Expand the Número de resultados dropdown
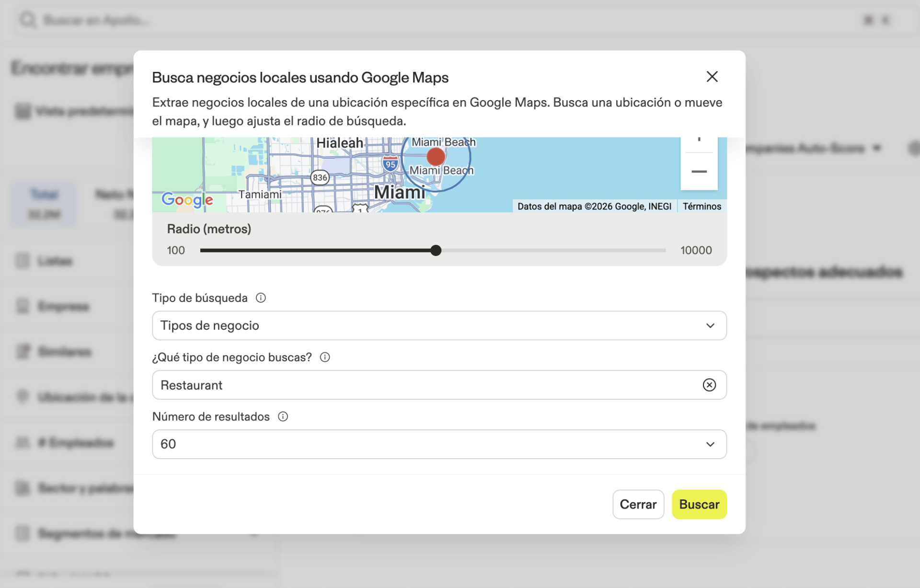Viewport: 920px width, 588px height. [x=431, y=444]
